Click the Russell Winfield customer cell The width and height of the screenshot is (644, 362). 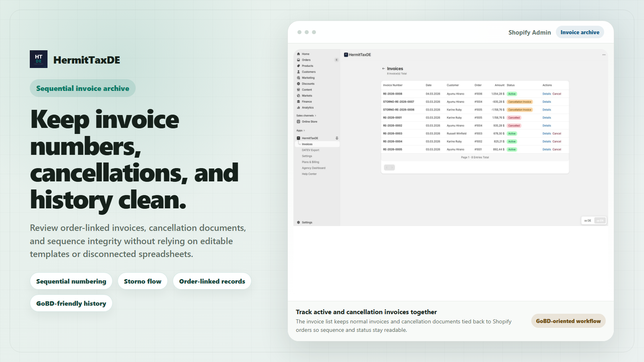pos(456,134)
